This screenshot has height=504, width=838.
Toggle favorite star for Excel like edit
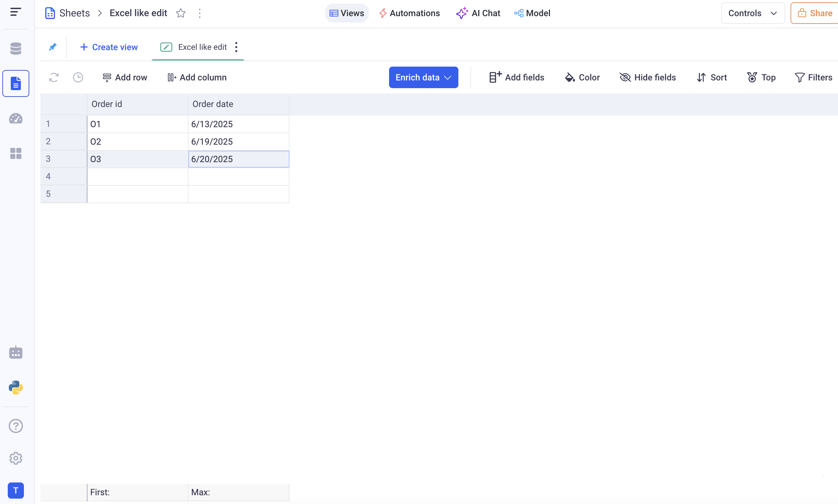[x=181, y=13]
